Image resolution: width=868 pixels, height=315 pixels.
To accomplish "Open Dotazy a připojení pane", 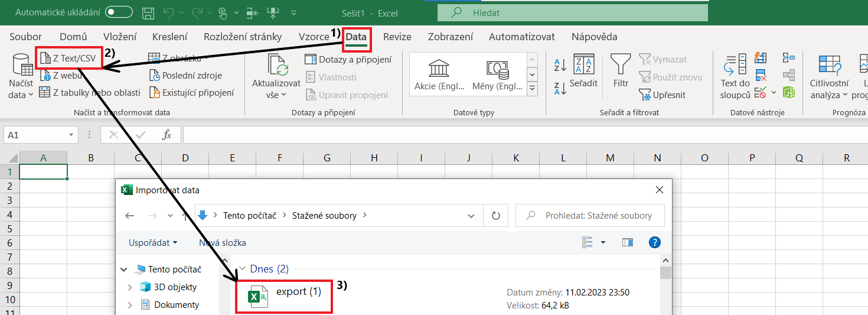I will [348, 59].
